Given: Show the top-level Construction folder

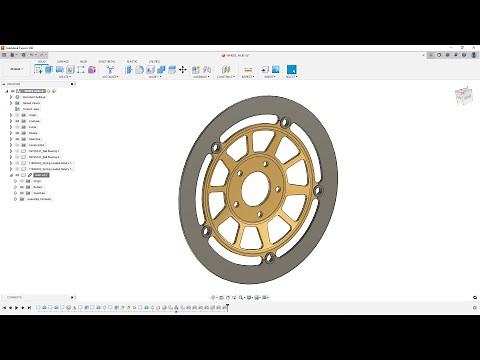Looking at the screenshot, I should click(17, 145).
